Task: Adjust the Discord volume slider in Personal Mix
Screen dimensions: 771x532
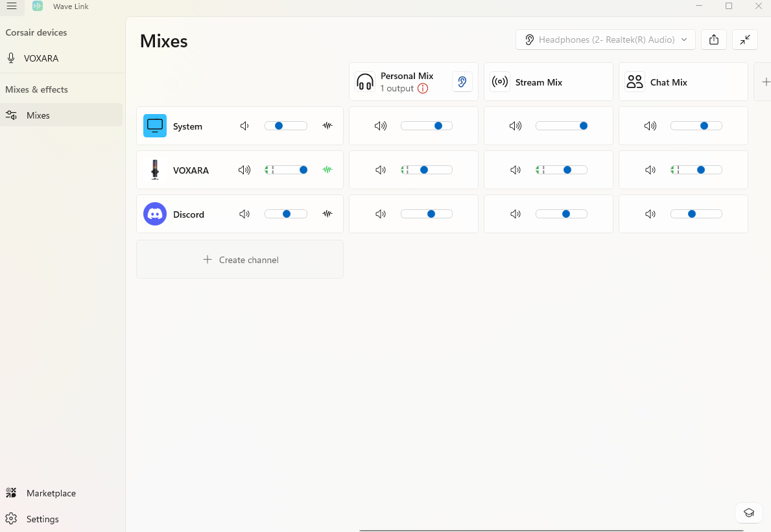Action: pyautogui.click(x=426, y=214)
